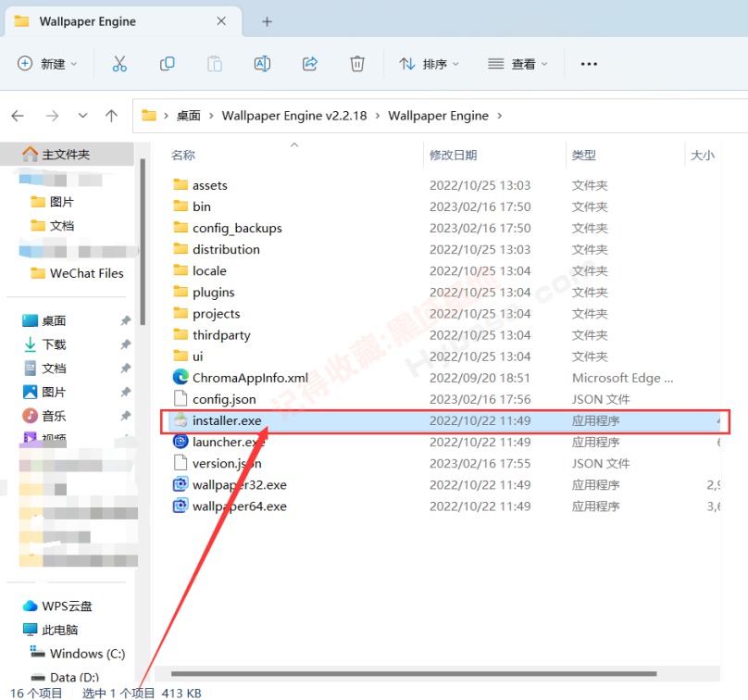Viewport: 748px width, 700px height.
Task: Open the 新建 (New) dropdown
Action: click(46, 64)
